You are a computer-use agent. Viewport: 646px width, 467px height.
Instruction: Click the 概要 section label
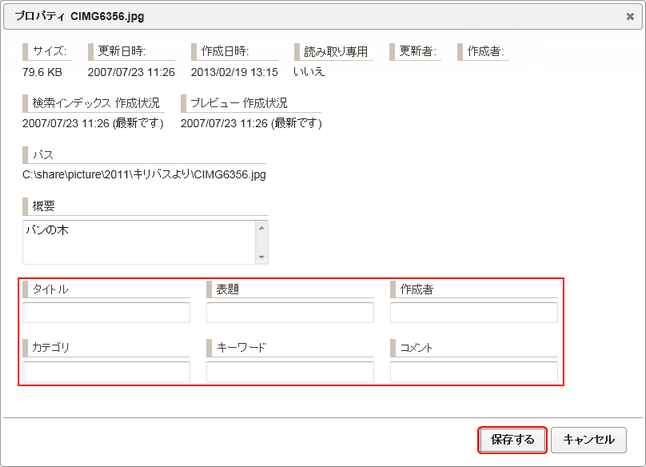[44, 206]
